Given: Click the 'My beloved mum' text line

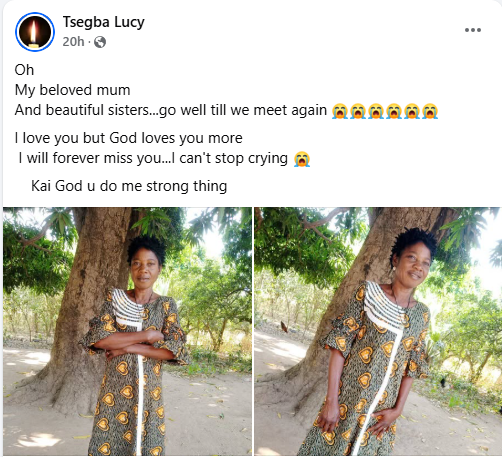Looking at the screenshot, I should [72, 90].
